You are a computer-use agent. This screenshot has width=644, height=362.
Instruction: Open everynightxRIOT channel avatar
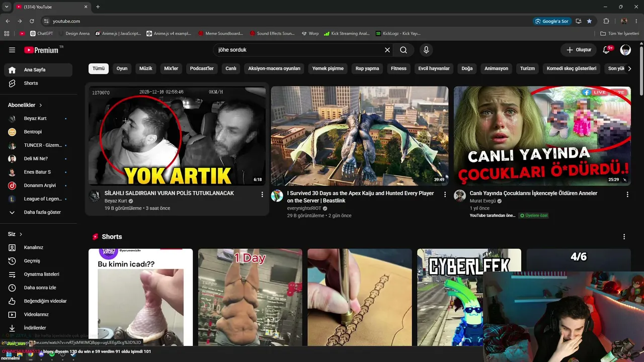click(x=277, y=196)
